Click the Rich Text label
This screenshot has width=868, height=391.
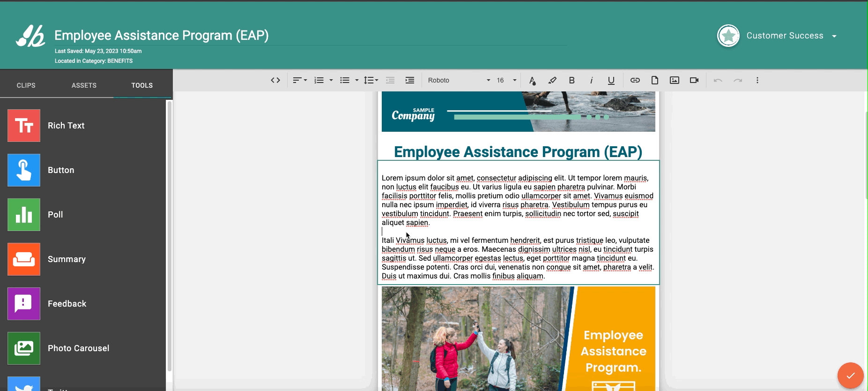[66, 126]
